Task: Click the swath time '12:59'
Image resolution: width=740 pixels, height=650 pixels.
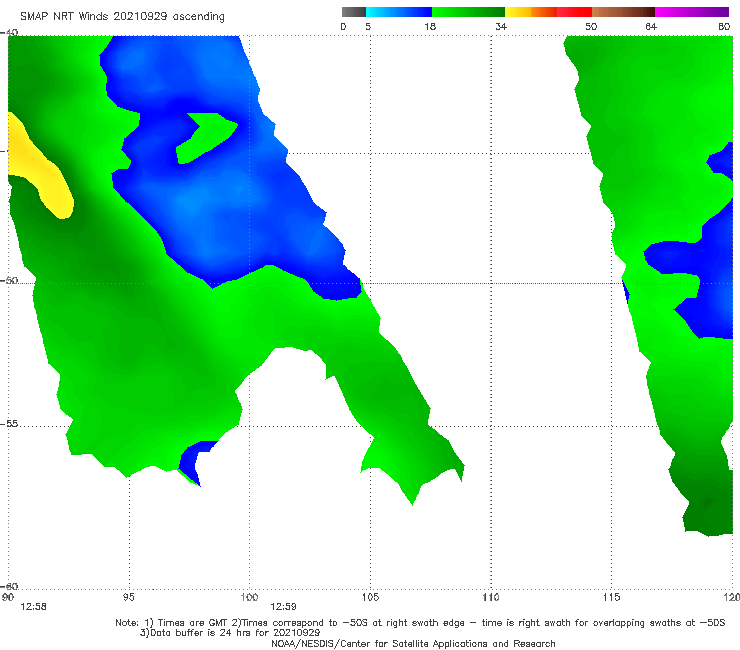Action: pos(283,607)
